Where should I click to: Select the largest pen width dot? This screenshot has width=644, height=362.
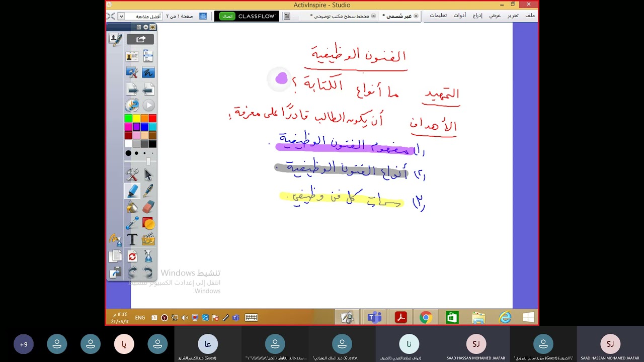(128, 153)
